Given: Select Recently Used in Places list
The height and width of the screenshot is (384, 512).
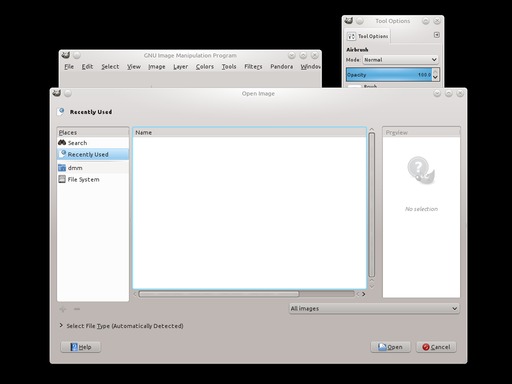Looking at the screenshot, I should tap(93, 154).
